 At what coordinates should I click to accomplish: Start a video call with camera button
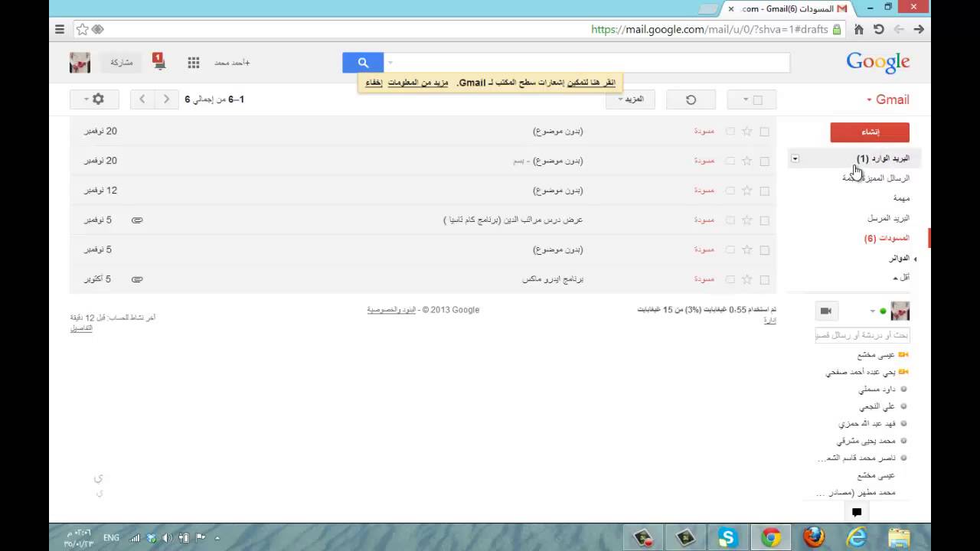(826, 311)
